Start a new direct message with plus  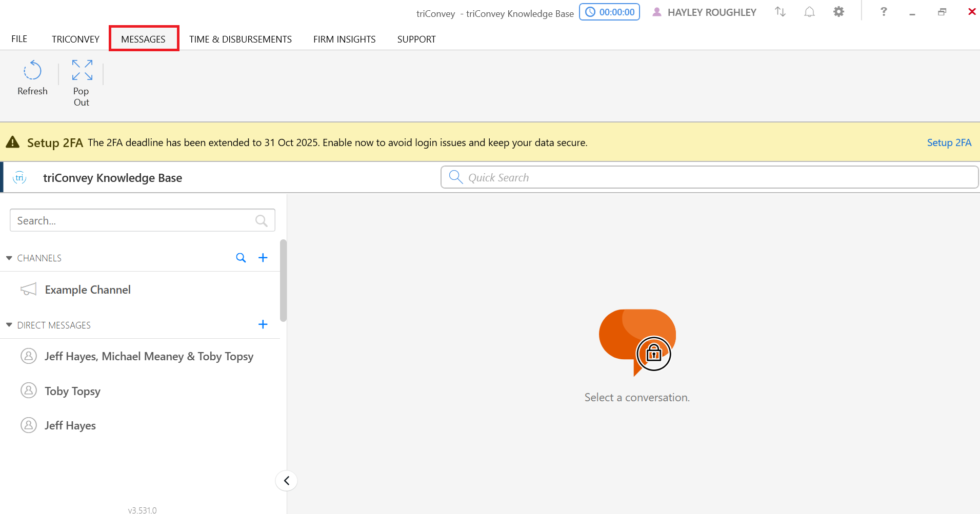point(263,324)
